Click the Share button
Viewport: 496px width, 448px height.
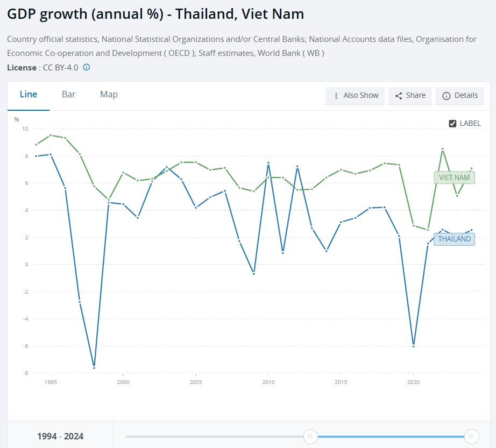click(x=410, y=96)
